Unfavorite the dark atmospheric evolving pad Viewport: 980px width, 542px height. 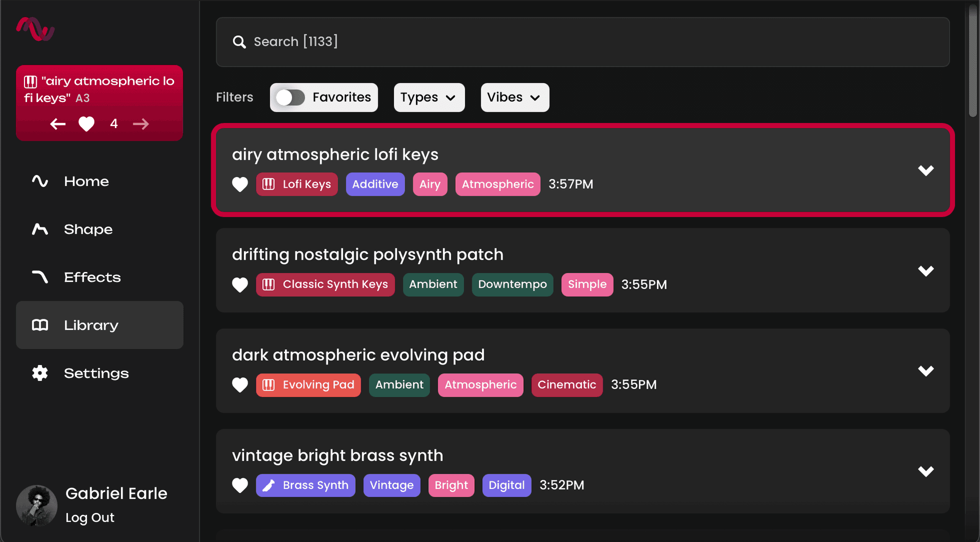click(x=240, y=385)
